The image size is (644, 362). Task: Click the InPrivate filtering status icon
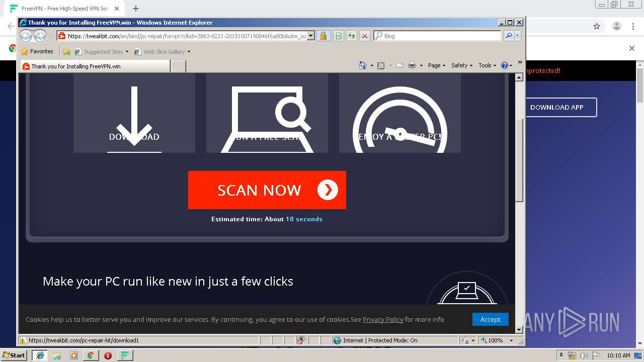tap(301, 340)
